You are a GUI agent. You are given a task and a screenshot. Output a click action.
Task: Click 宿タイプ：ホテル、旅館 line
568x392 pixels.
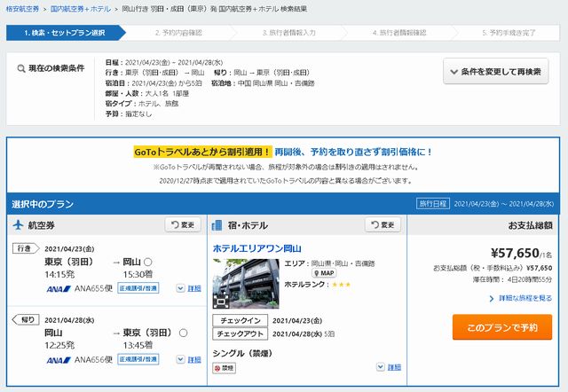click(x=142, y=104)
